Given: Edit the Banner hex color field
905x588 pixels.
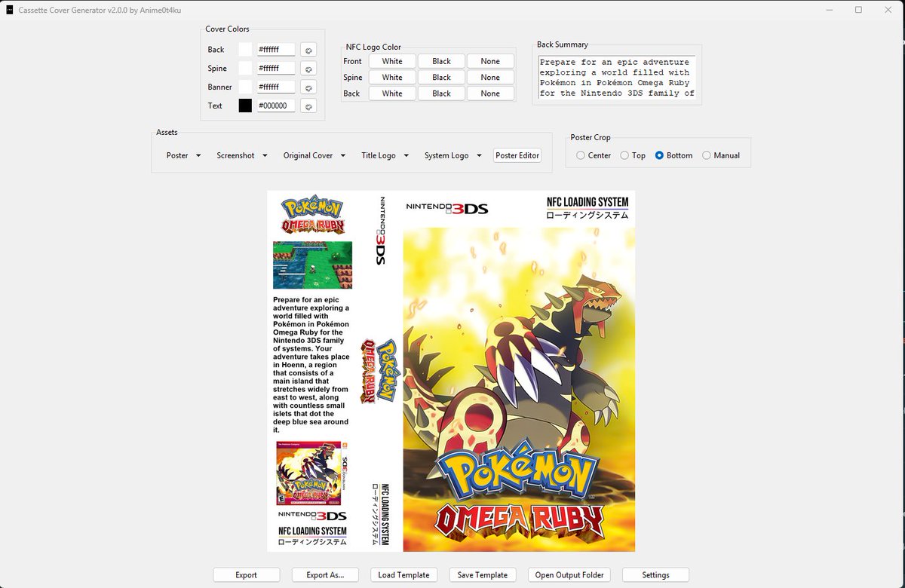Looking at the screenshot, I should pos(276,87).
